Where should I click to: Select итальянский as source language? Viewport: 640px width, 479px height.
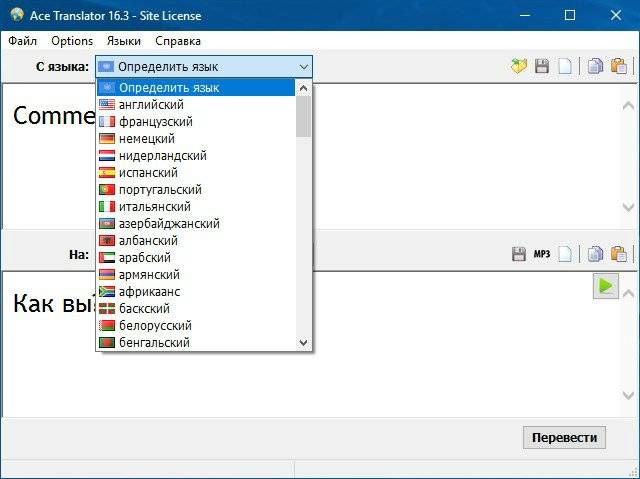(196, 207)
